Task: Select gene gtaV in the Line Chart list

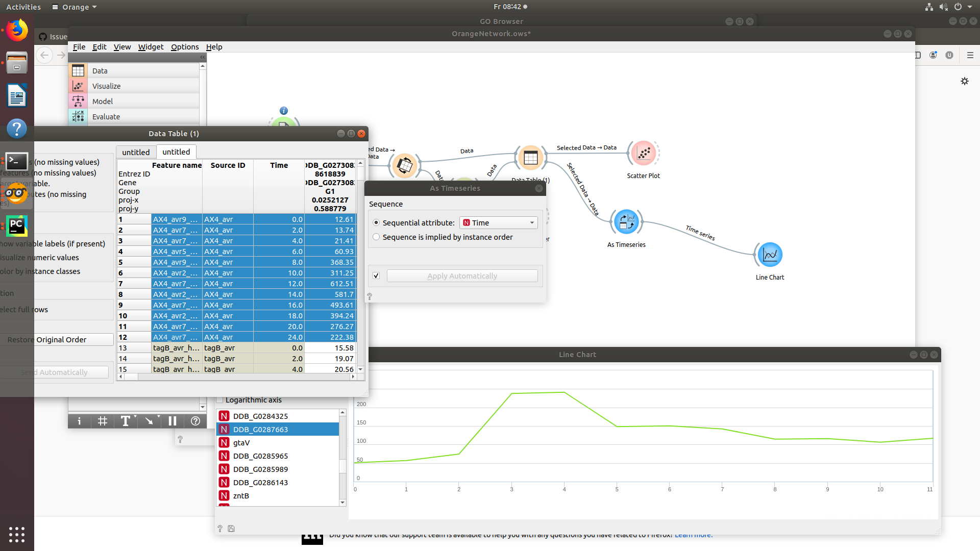Action: click(241, 442)
